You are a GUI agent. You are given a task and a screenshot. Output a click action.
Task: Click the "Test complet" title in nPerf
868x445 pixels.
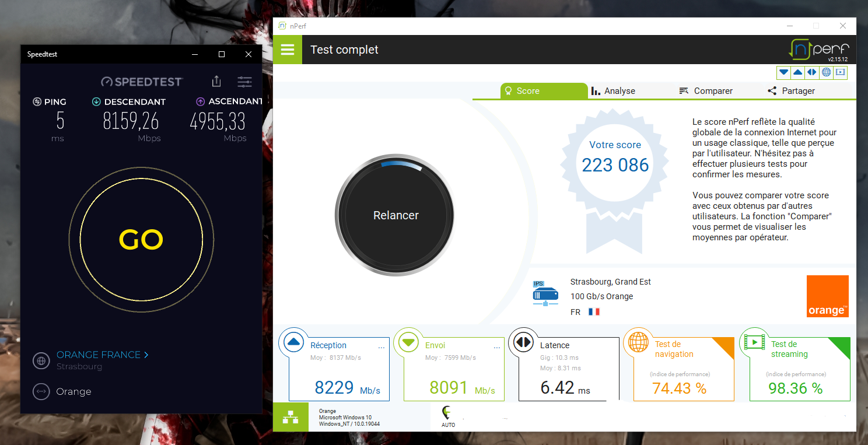tap(344, 50)
